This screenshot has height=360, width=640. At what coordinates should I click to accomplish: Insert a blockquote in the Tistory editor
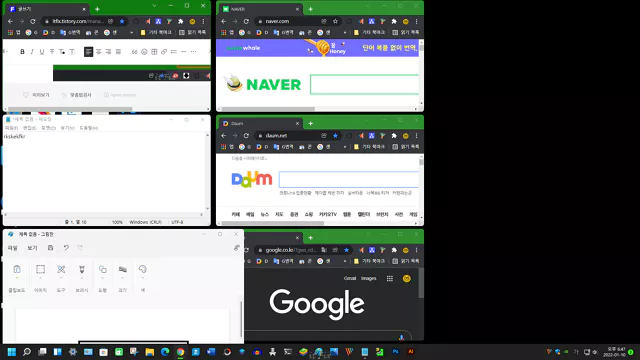134,52
